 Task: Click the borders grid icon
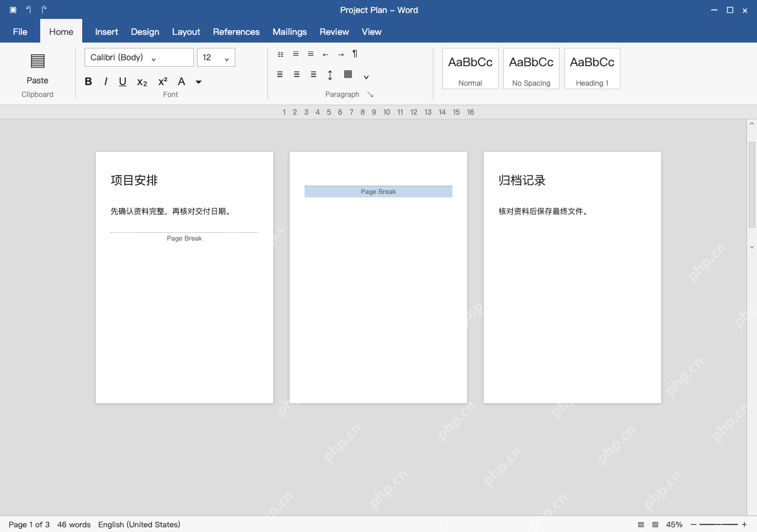(x=348, y=74)
